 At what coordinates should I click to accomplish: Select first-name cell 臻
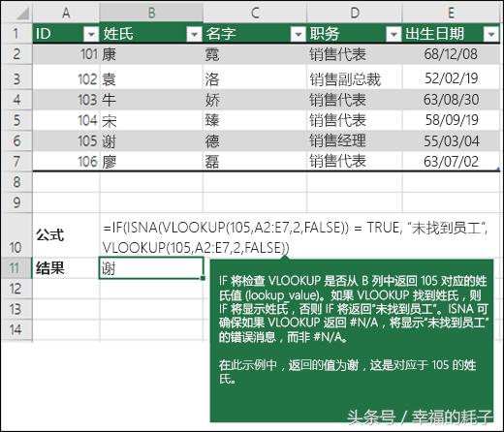pos(255,120)
